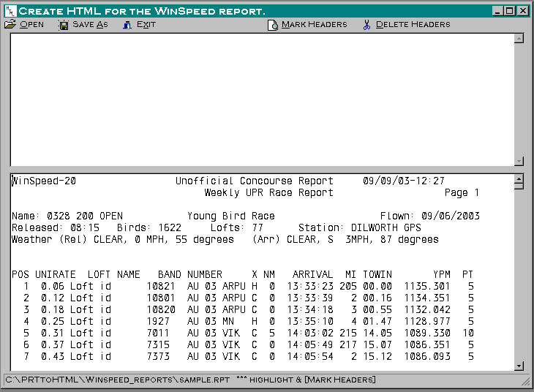Maximize the WinSpeed report window
This screenshot has height=392, width=534.
tap(509, 11)
